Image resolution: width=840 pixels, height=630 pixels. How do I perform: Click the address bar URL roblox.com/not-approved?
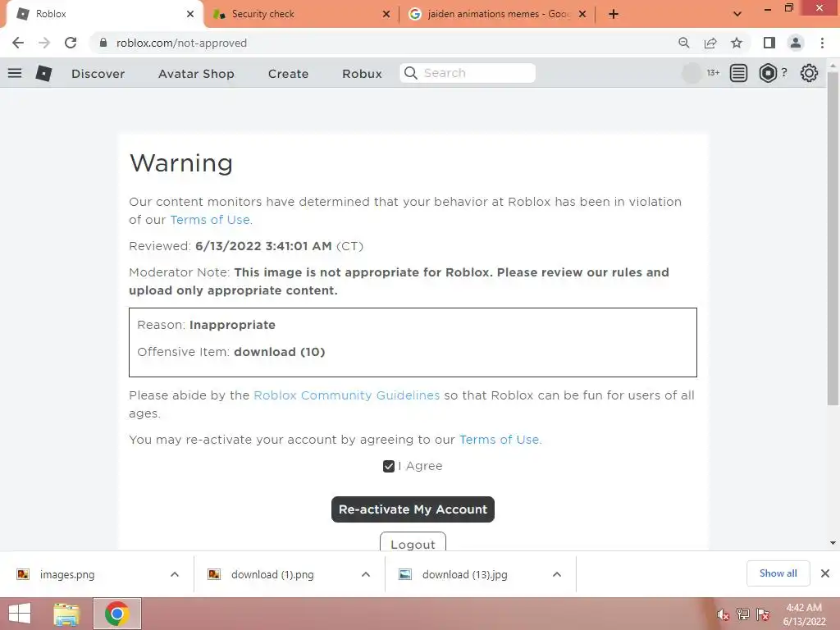click(181, 43)
